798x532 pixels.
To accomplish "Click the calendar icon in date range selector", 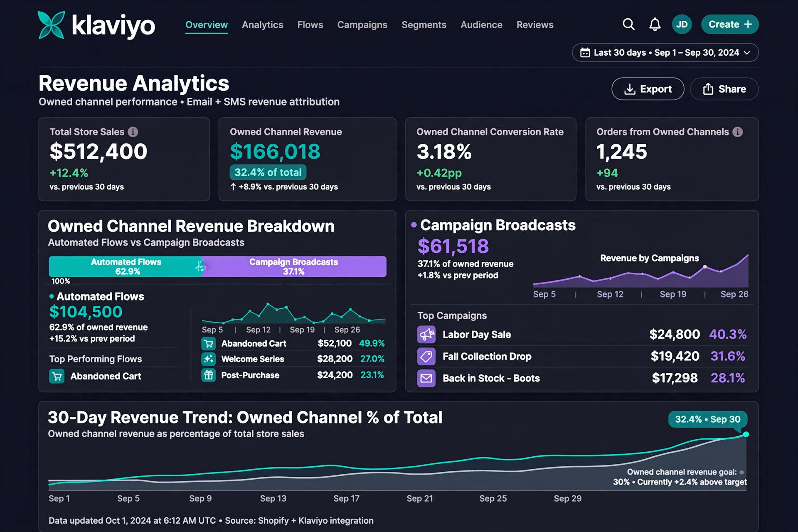I will [x=585, y=53].
